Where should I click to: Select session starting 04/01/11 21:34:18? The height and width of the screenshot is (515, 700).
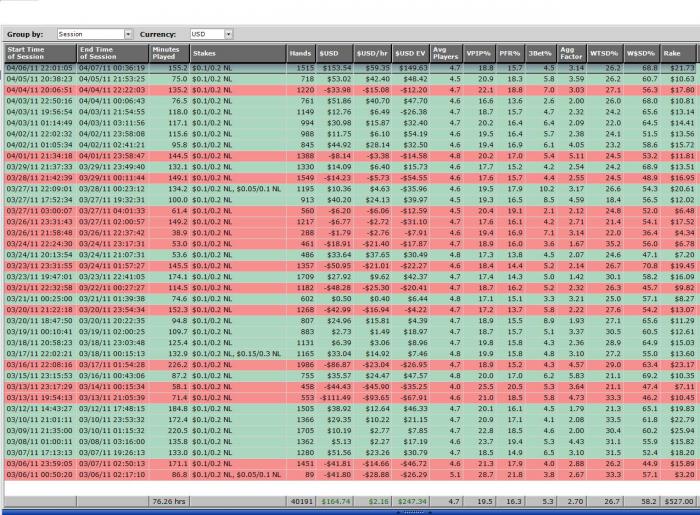tap(350, 156)
